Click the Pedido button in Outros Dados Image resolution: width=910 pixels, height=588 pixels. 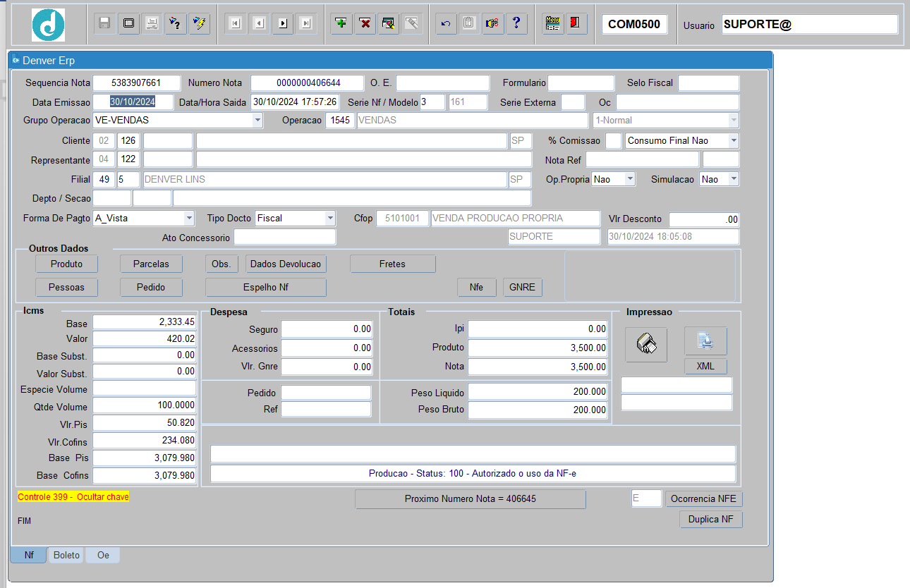click(x=151, y=287)
